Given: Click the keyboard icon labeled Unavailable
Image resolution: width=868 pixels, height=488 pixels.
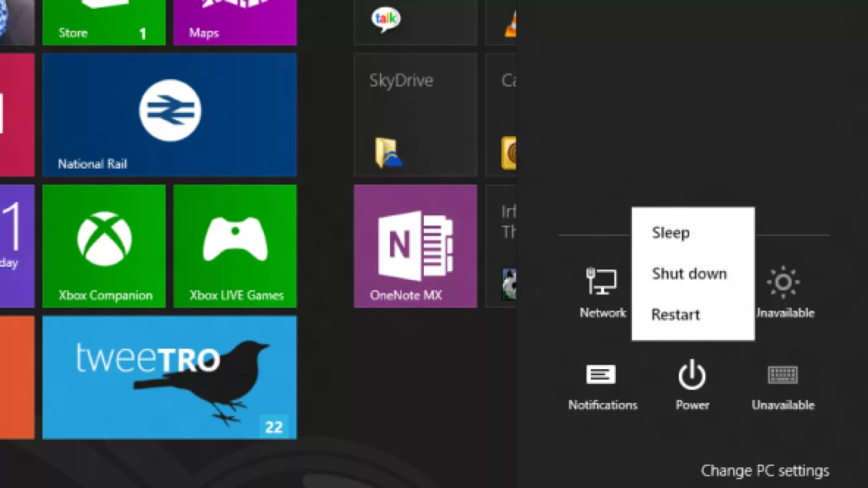Looking at the screenshot, I should tap(783, 375).
